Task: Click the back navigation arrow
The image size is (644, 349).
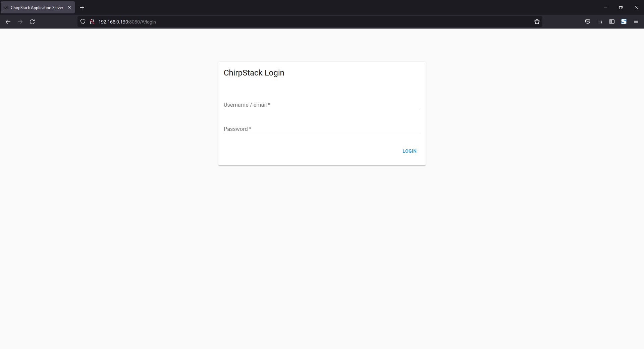Action: [x=8, y=21]
